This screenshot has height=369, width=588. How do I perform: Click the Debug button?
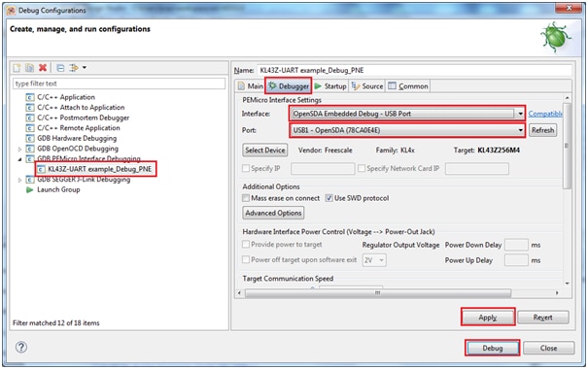click(492, 348)
